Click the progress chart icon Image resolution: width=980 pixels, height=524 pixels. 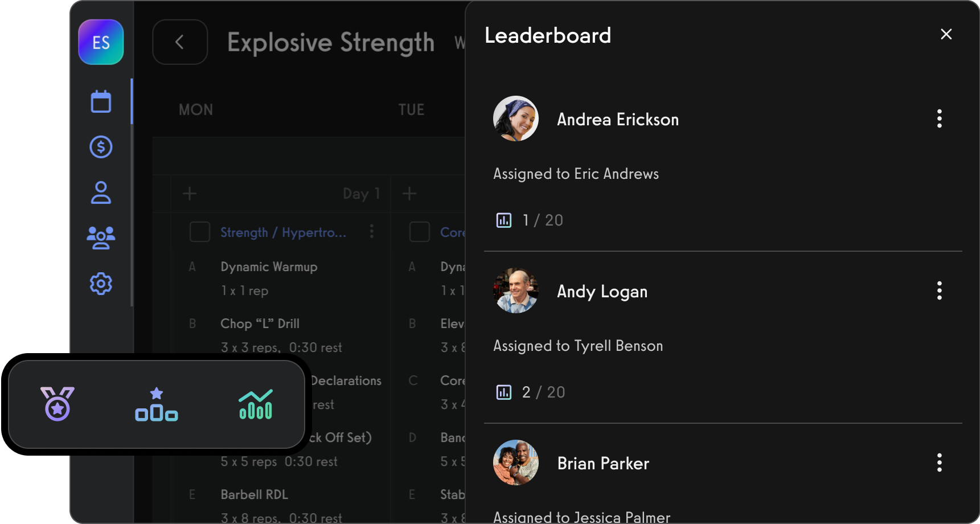pyautogui.click(x=255, y=405)
